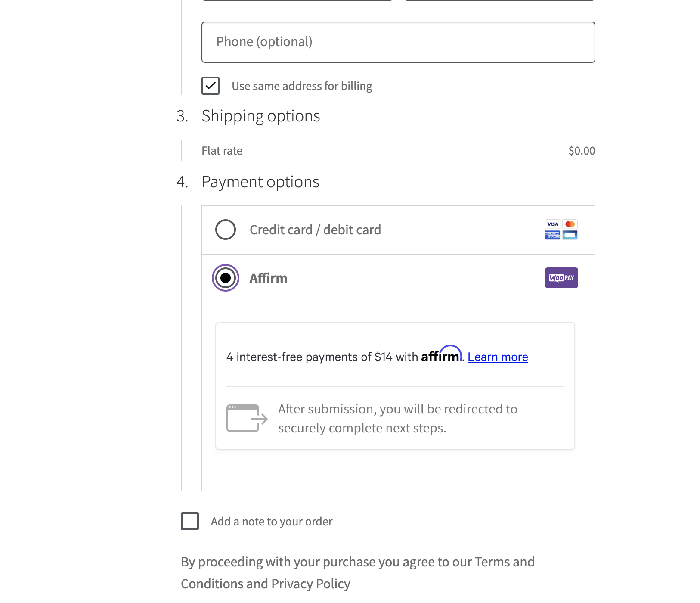The width and height of the screenshot is (700, 603).
Task: Click the Mastercard icon
Action: point(570,224)
